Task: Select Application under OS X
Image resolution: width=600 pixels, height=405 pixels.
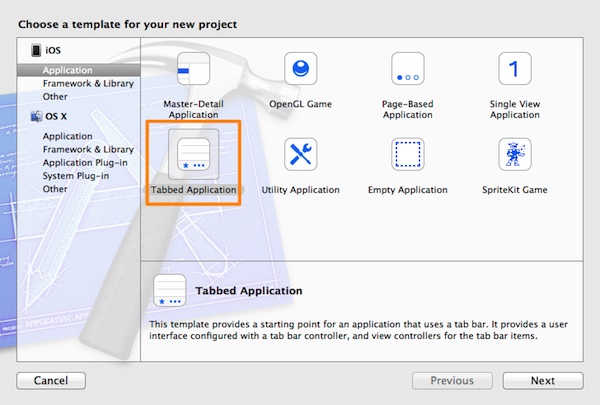Action: [68, 136]
